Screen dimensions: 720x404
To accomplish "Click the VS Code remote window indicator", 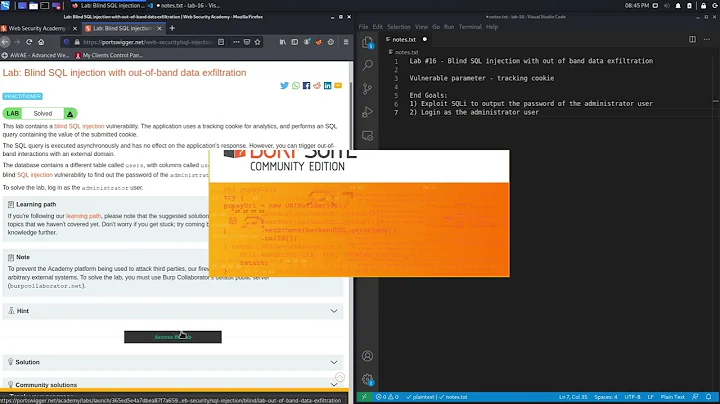I will (x=364, y=397).
